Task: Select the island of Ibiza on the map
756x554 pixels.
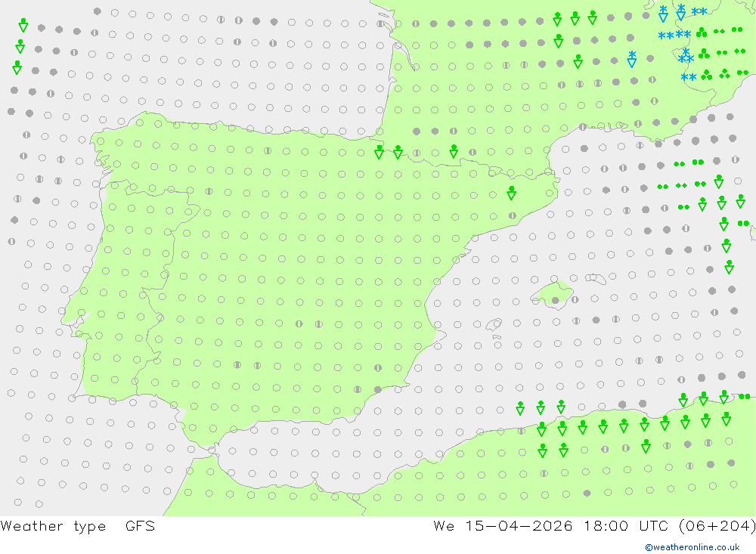Action: (494, 324)
